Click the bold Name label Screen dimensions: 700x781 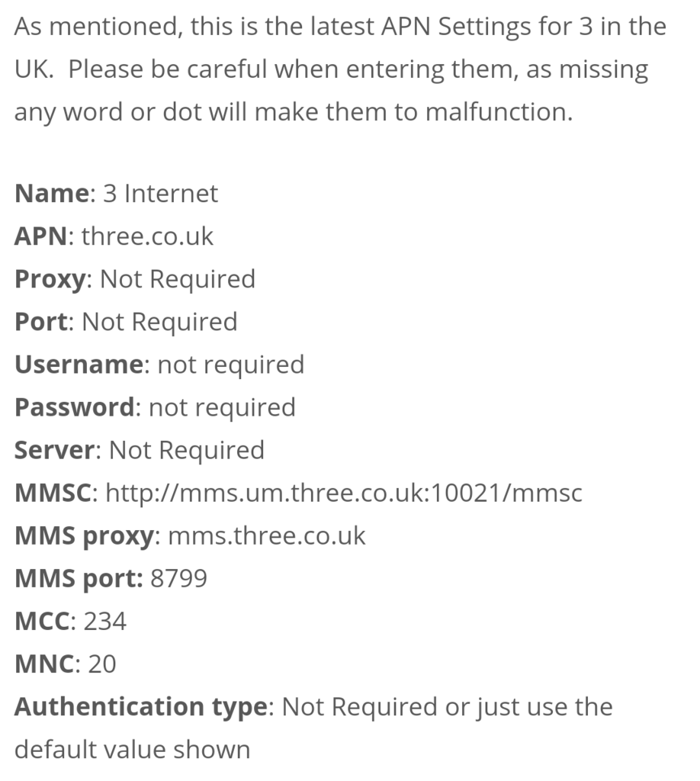[x=52, y=193]
